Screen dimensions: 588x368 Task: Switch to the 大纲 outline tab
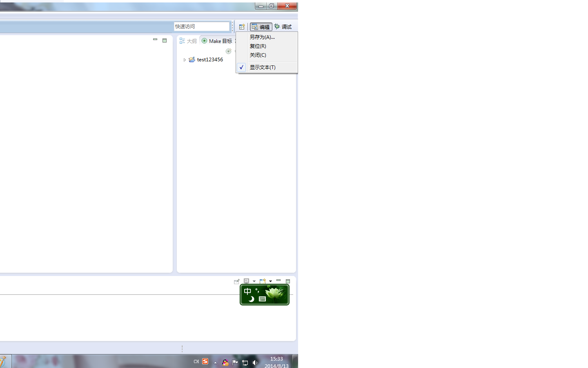click(x=188, y=41)
